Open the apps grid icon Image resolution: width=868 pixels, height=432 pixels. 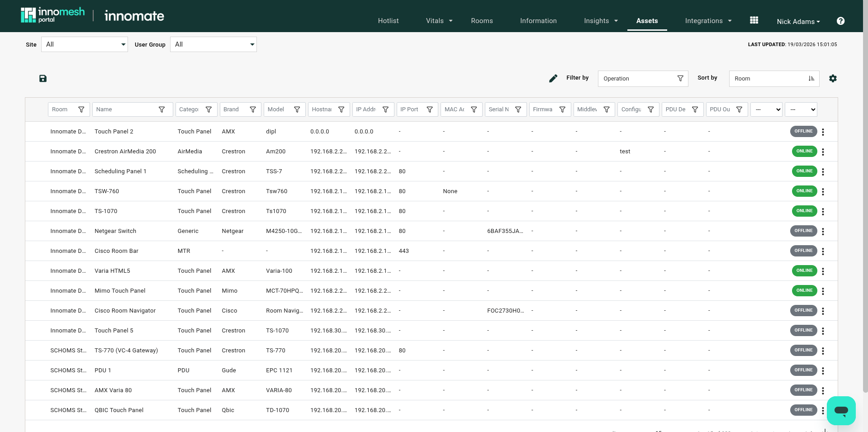point(754,20)
